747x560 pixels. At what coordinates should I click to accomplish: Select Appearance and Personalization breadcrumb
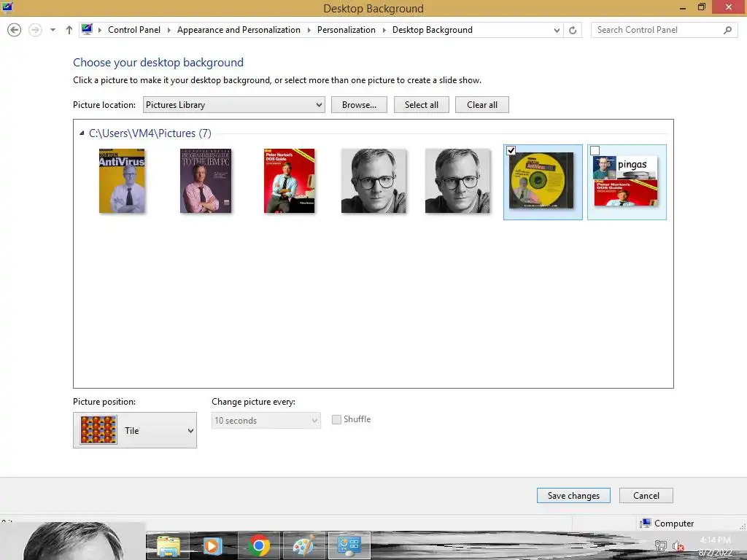pyautogui.click(x=239, y=29)
